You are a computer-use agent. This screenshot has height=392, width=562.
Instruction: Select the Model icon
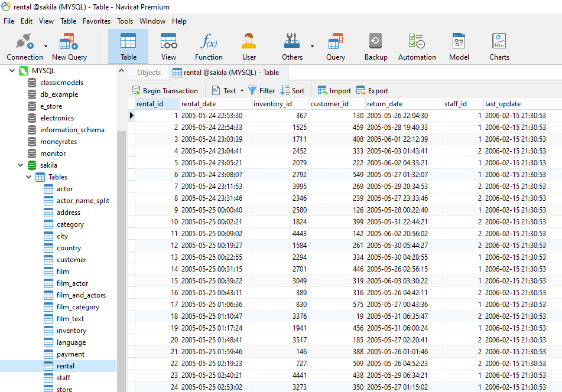(459, 45)
